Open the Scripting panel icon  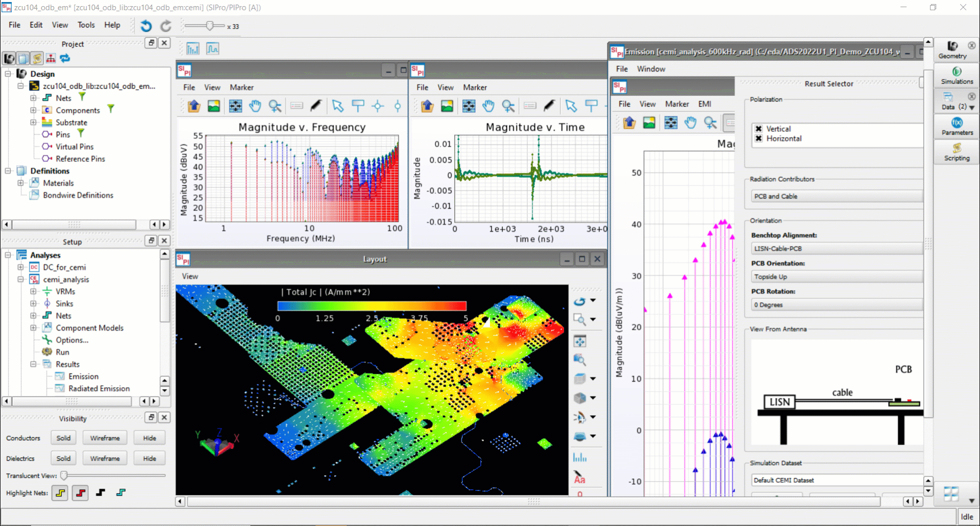pos(957,151)
